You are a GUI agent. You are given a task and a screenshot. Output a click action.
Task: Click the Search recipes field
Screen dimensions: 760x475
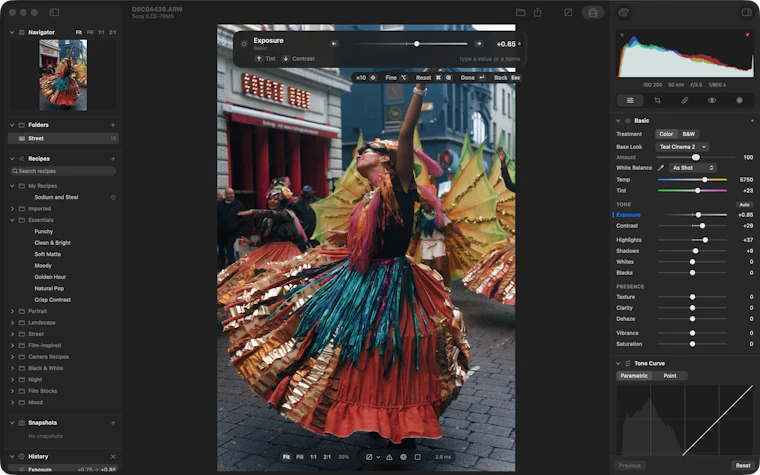(x=63, y=171)
